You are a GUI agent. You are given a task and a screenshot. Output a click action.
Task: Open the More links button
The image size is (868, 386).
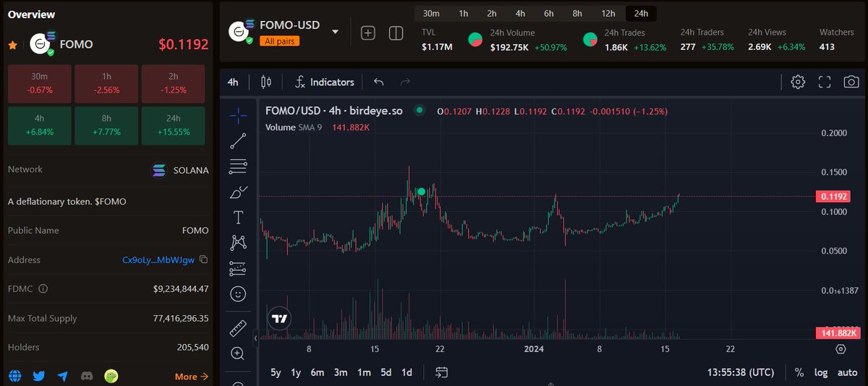click(192, 377)
